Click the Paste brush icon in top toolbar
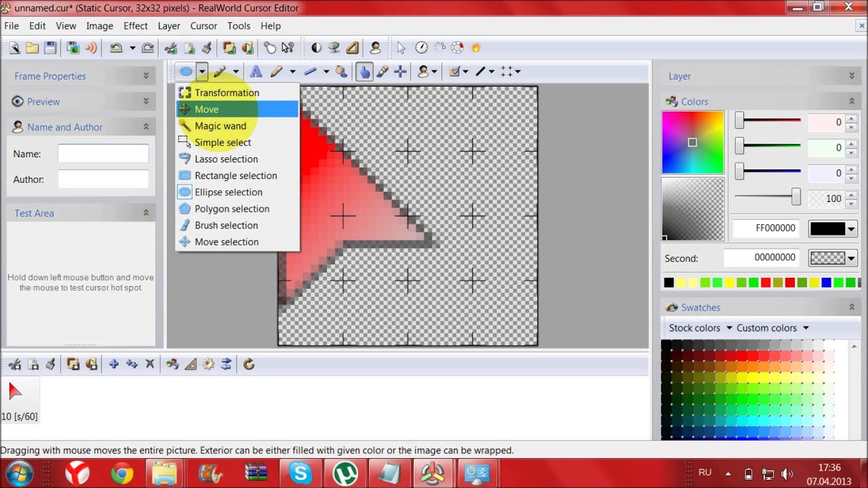 [x=207, y=48]
